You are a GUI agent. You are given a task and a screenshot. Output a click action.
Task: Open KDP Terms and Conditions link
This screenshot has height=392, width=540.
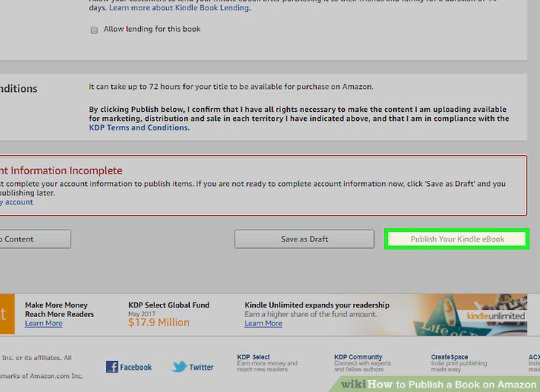point(139,127)
